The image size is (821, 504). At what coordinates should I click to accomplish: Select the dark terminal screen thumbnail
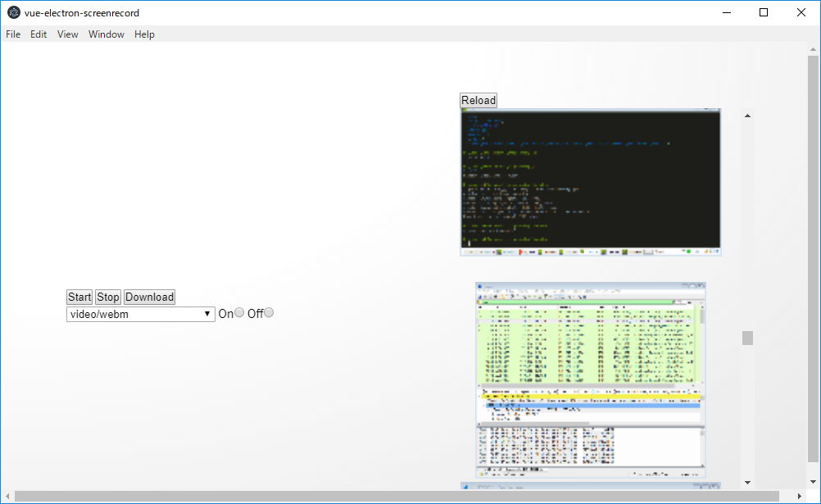(591, 182)
